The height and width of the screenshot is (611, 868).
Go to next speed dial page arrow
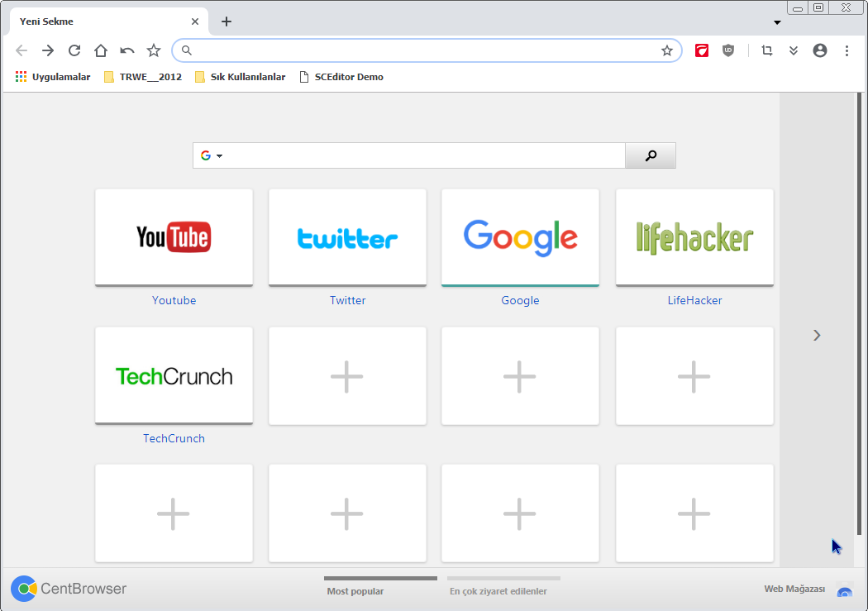pyautogui.click(x=817, y=336)
